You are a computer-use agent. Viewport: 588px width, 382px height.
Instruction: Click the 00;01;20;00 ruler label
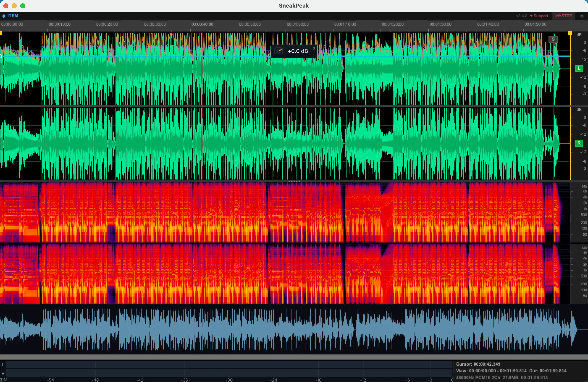click(392, 24)
